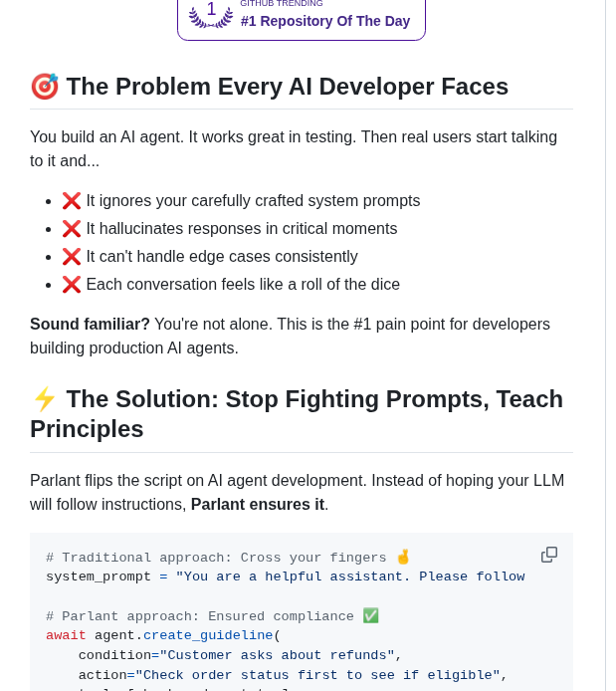Click the green checkmark emoji in the code comment
Image resolution: width=616 pixels, height=691 pixels.
pyautogui.click(x=370, y=616)
